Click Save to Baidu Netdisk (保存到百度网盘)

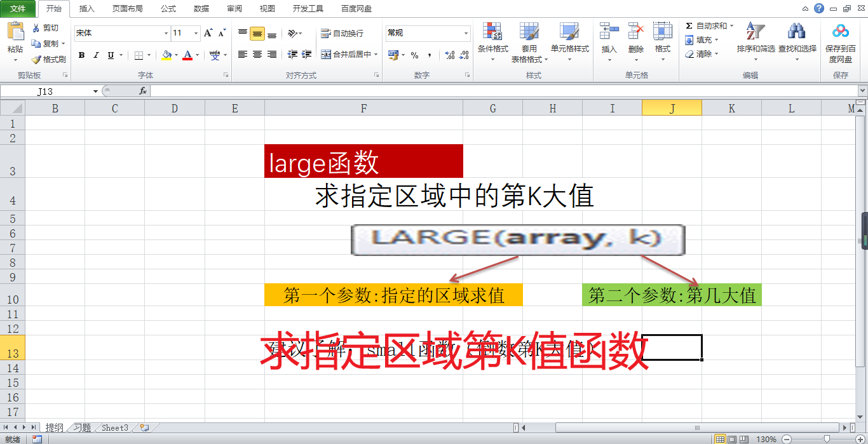tap(841, 42)
